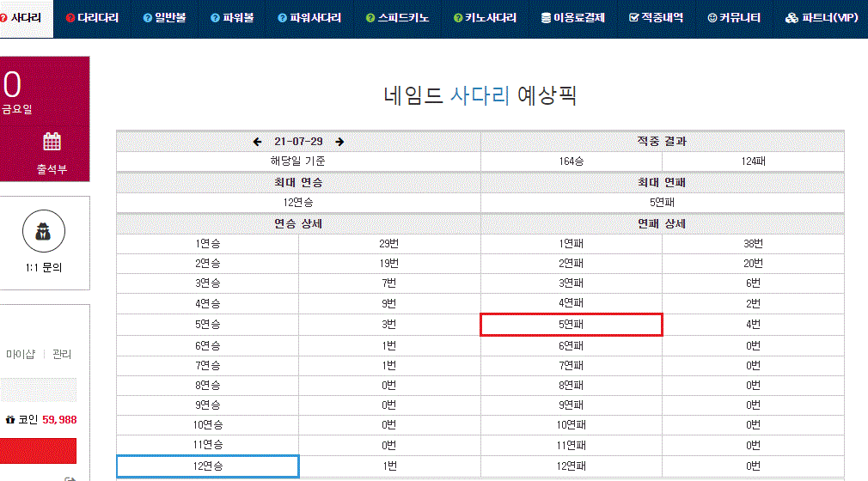
Task: Click the 20번 value
Action: point(753,264)
